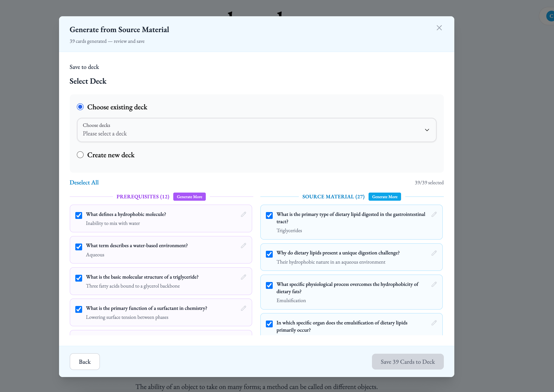Edit the triglyceride structure card
This screenshot has height=392, width=554.
[243, 277]
